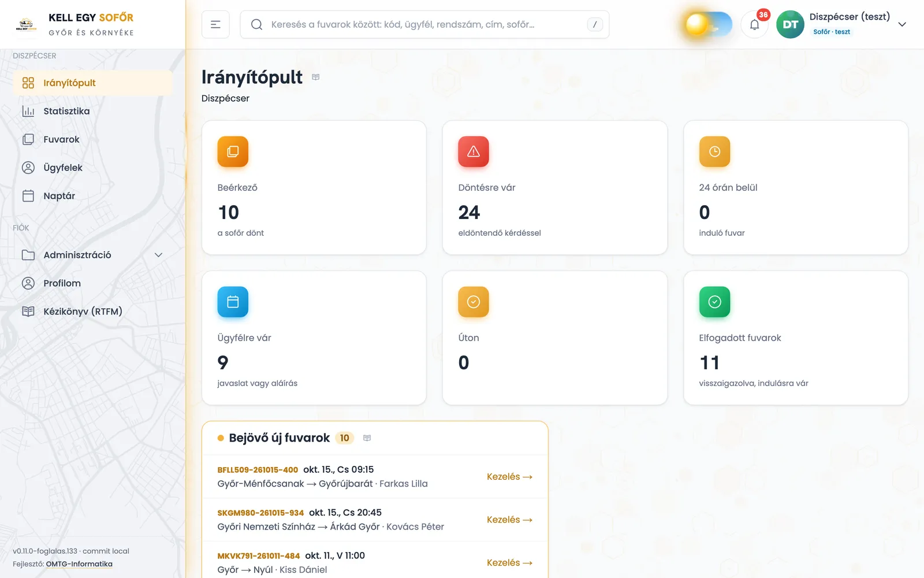Screen dimensions: 924x578
Task: Go to Irányítópult in the sidebar
Action: 92,83
